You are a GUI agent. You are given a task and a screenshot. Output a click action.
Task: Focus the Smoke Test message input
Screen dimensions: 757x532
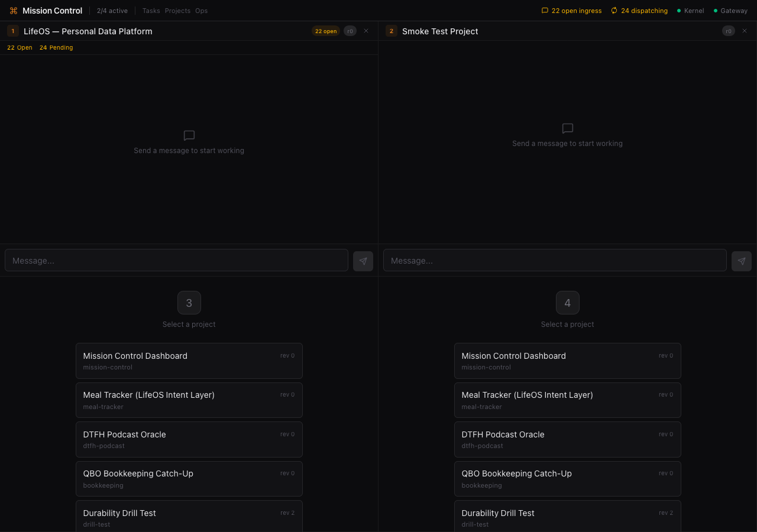[555, 261]
